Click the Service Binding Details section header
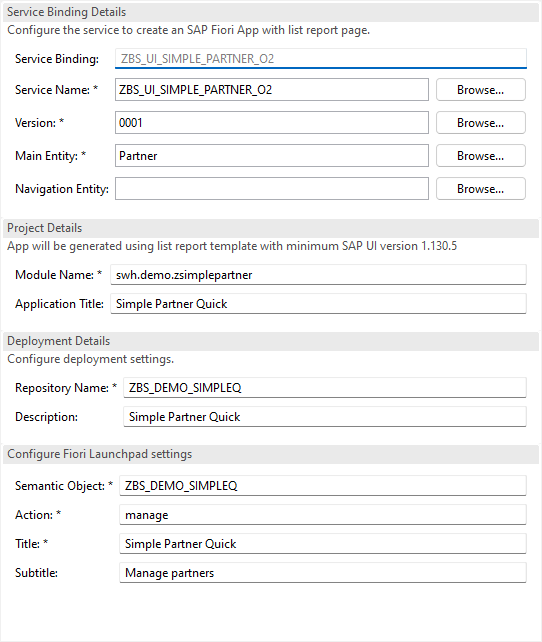 [271, 12]
